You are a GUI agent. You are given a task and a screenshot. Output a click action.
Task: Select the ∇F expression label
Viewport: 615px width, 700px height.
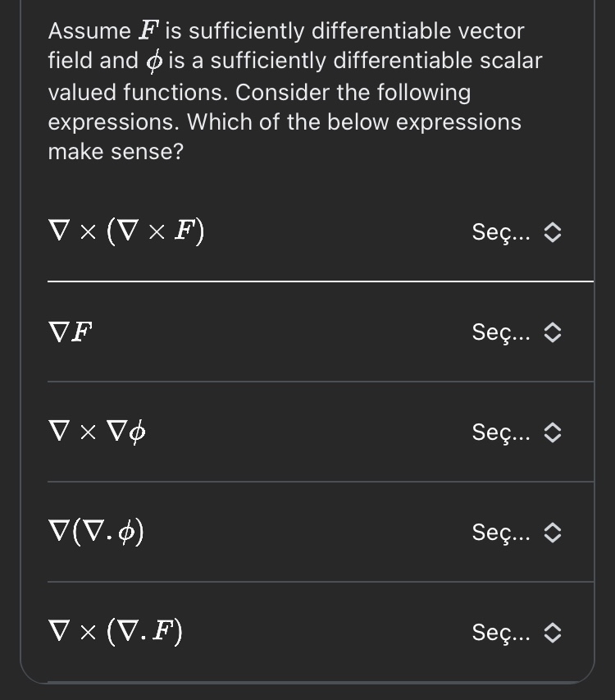coord(71,332)
